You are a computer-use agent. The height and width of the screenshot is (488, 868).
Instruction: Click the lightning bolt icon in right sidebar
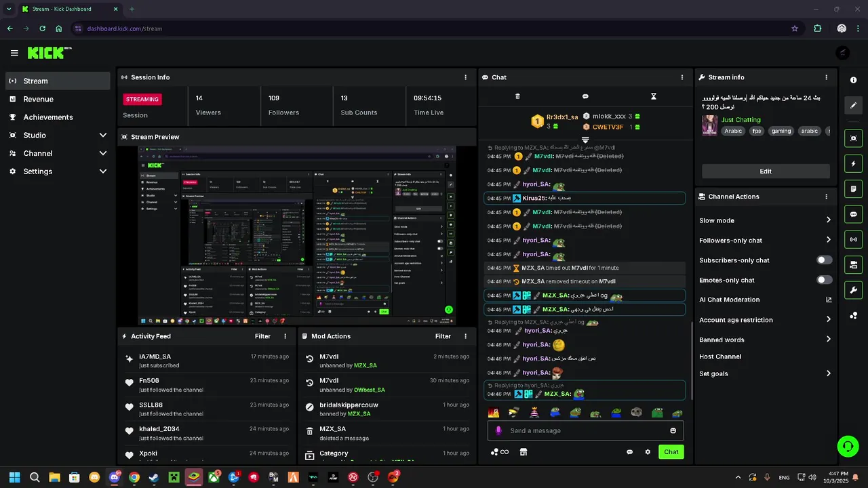[x=853, y=163]
